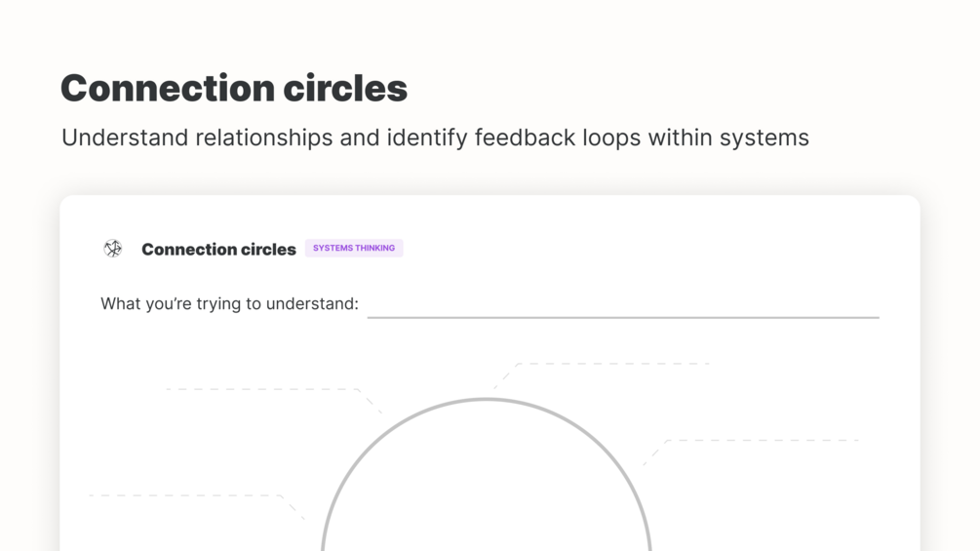Click the subtitle about feedback loops
Screen dimensions: 980x551
[x=435, y=138]
